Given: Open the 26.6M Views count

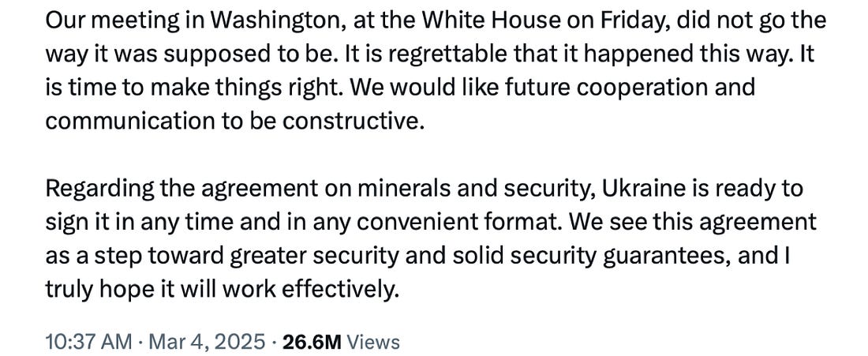Looking at the screenshot, I should click(312, 342).
